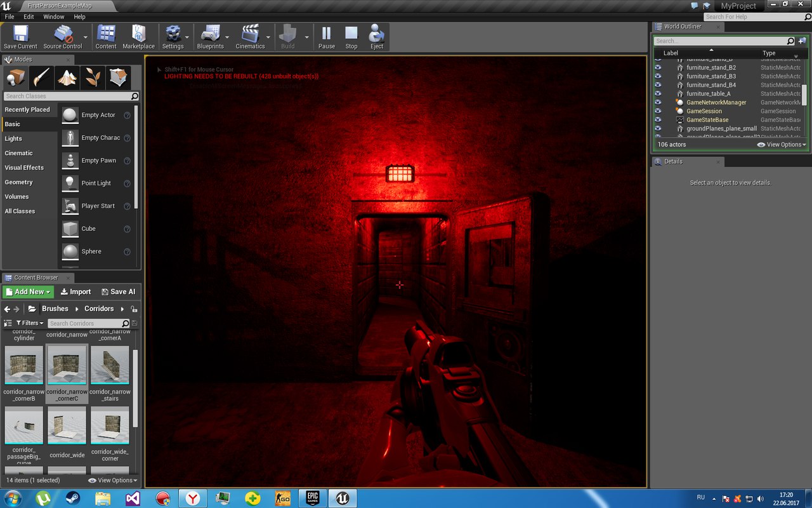Select the Paint mode brush icon
Image resolution: width=812 pixels, height=508 pixels.
pyautogui.click(x=42, y=77)
